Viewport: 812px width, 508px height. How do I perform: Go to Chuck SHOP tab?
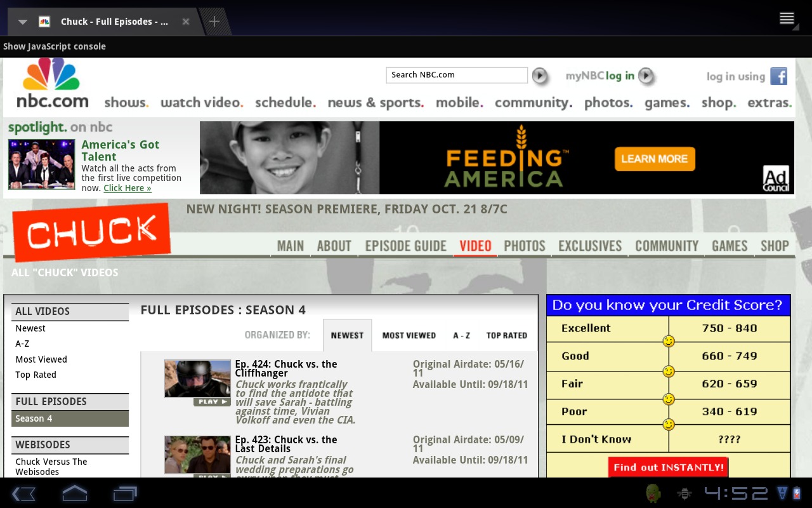click(x=775, y=246)
